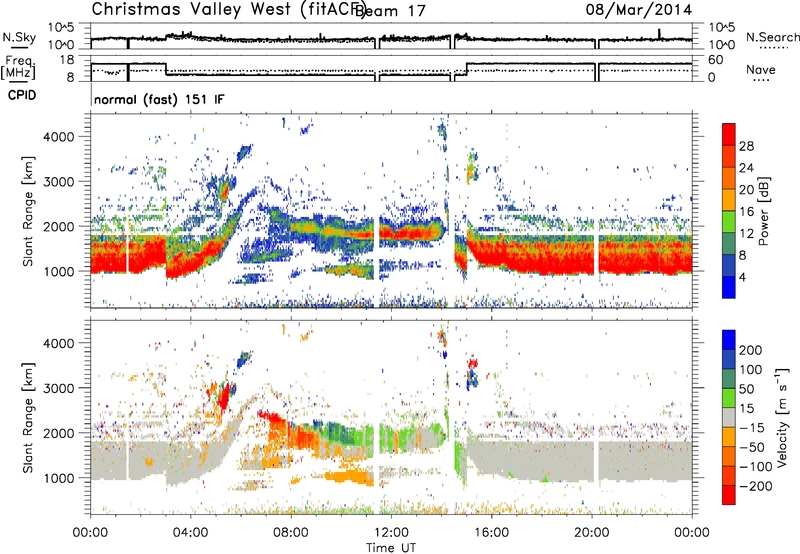Click the '4' label on the power colorbar
Viewport: 800px width, 554px height.
click(x=742, y=277)
